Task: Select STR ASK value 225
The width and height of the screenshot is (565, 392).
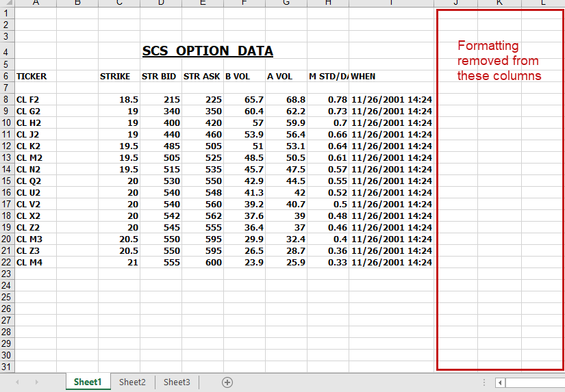Action: pyautogui.click(x=203, y=99)
